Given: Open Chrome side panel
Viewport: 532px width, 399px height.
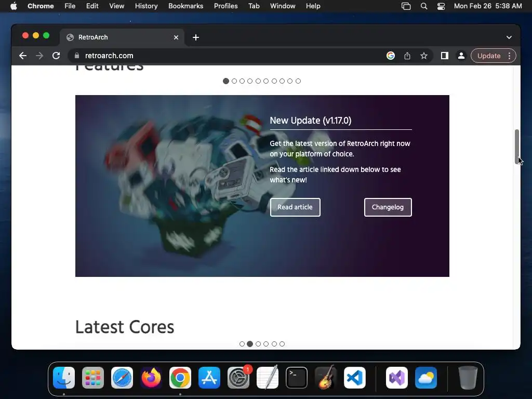Looking at the screenshot, I should tap(445, 56).
